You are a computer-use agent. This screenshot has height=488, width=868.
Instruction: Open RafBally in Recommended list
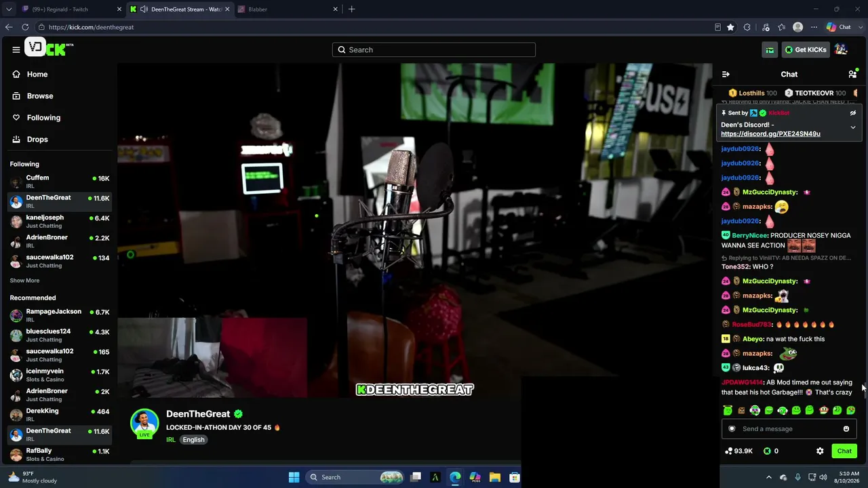pyautogui.click(x=60, y=454)
